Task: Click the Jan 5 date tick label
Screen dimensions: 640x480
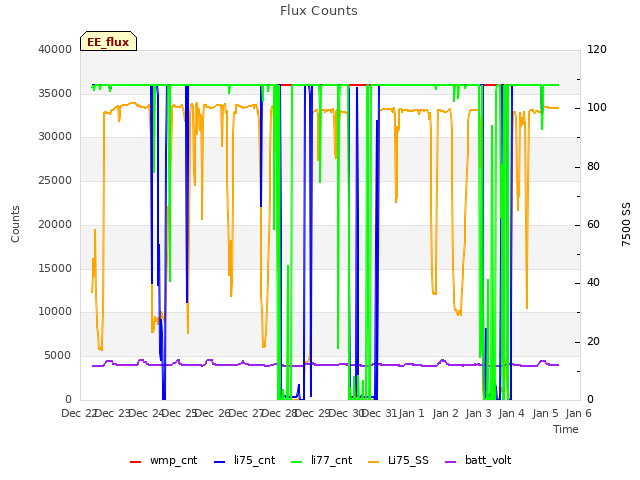Action: [x=545, y=413]
